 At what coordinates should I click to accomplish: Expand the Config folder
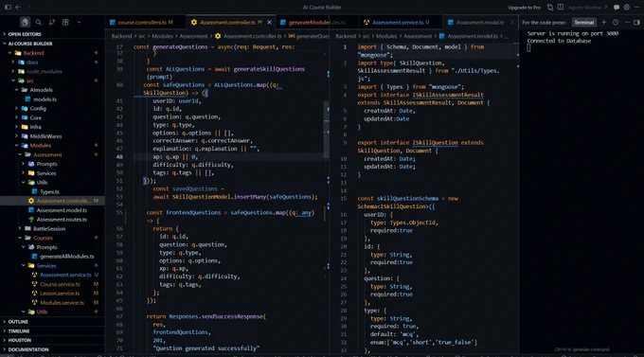point(52,108)
